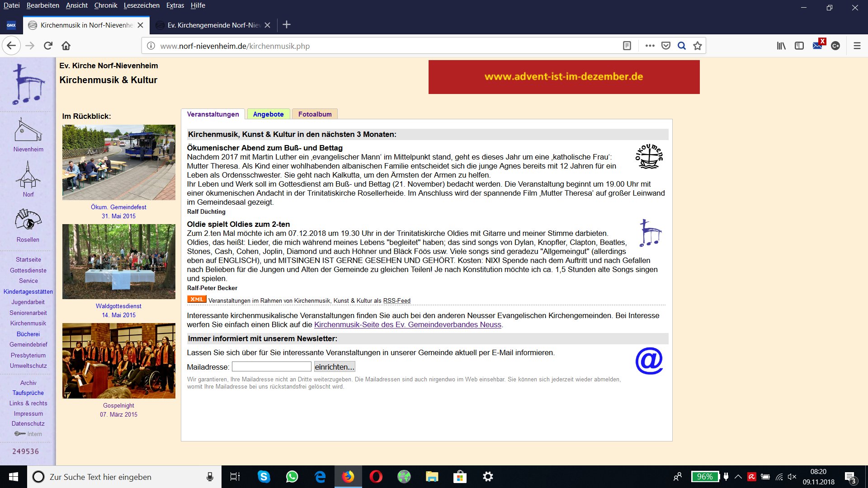This screenshot has height=488, width=868.
Task: Select the Veranstaltungen tab
Action: pyautogui.click(x=213, y=114)
